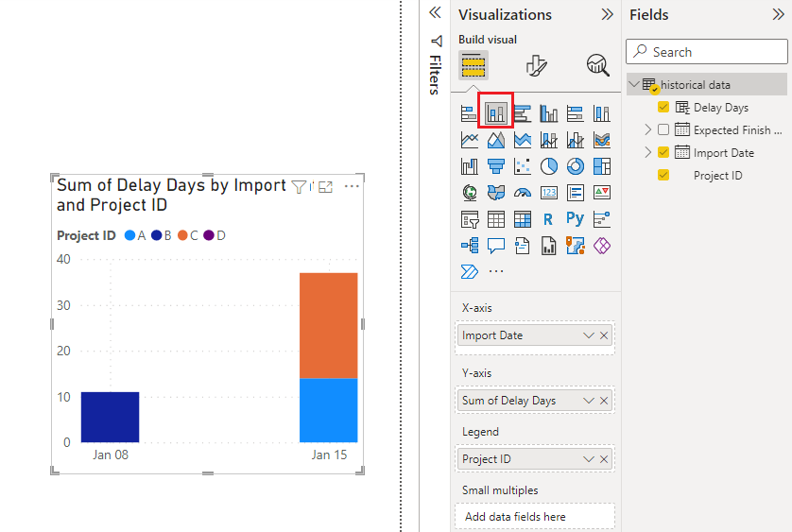Get more visuals via ellipsis
This screenshot has height=532, width=792.
click(x=496, y=272)
